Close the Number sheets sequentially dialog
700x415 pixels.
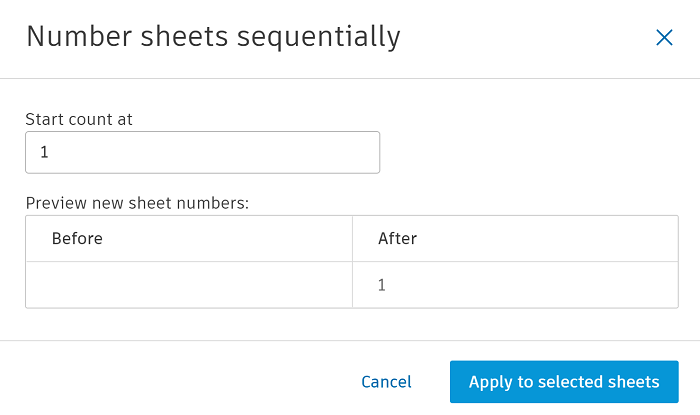pos(664,38)
